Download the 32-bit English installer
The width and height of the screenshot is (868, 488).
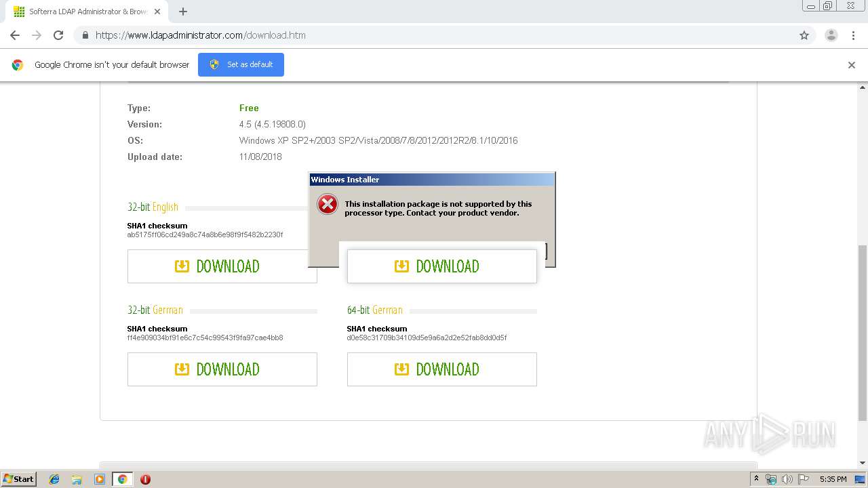tap(222, 266)
